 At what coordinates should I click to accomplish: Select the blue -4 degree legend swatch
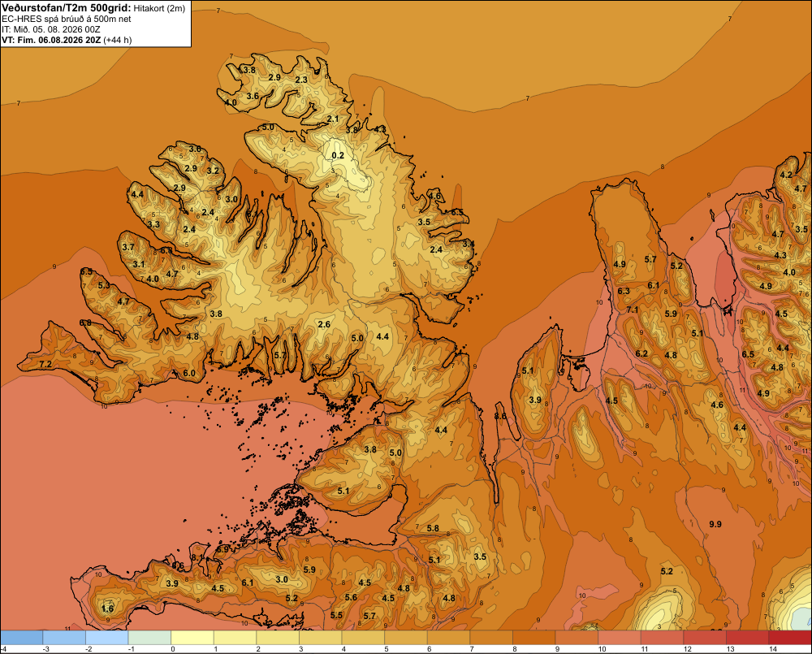pyautogui.click(x=21, y=638)
